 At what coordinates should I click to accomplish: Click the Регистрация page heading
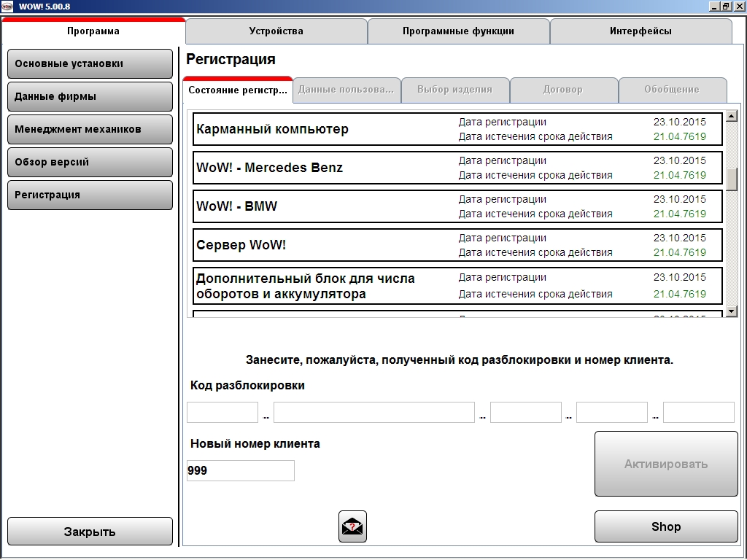point(231,59)
